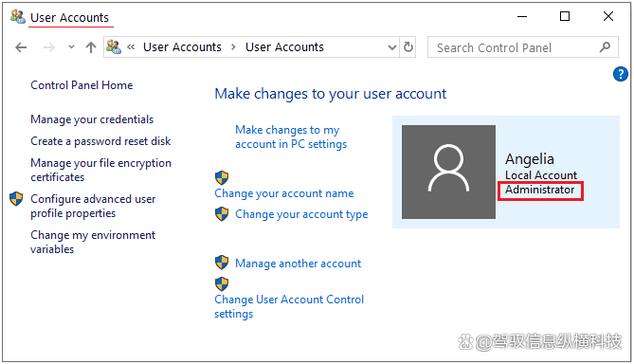Open Change your account name
634x364 pixels.
(x=284, y=193)
